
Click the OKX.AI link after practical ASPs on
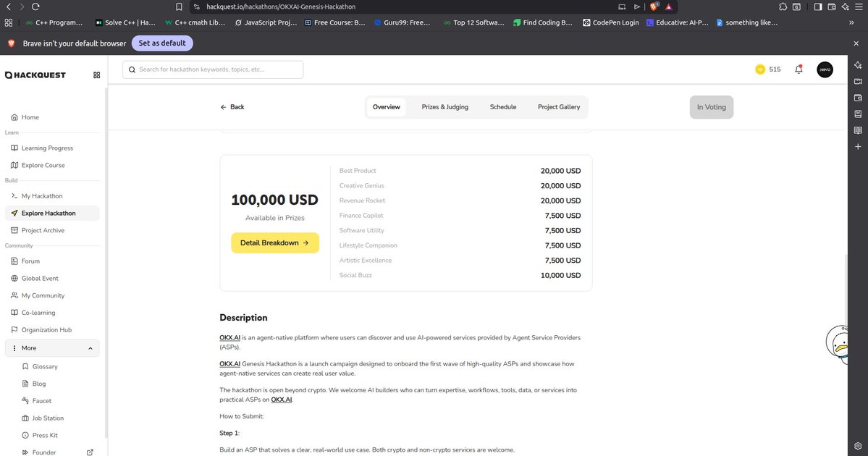(281, 400)
